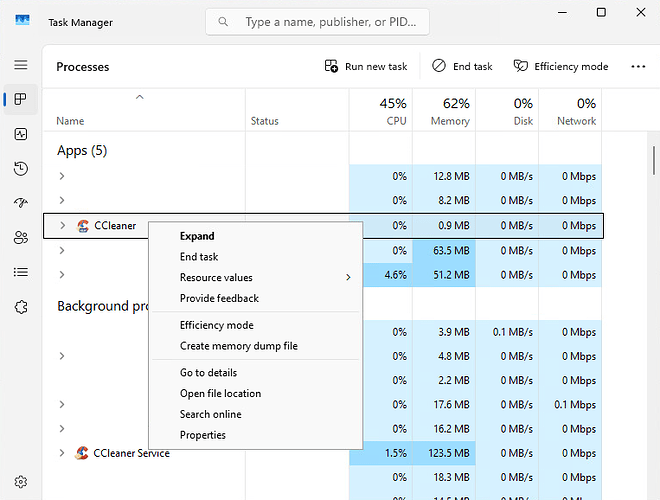
Task: Click the Task Manager app icon
Action: click(x=22, y=20)
